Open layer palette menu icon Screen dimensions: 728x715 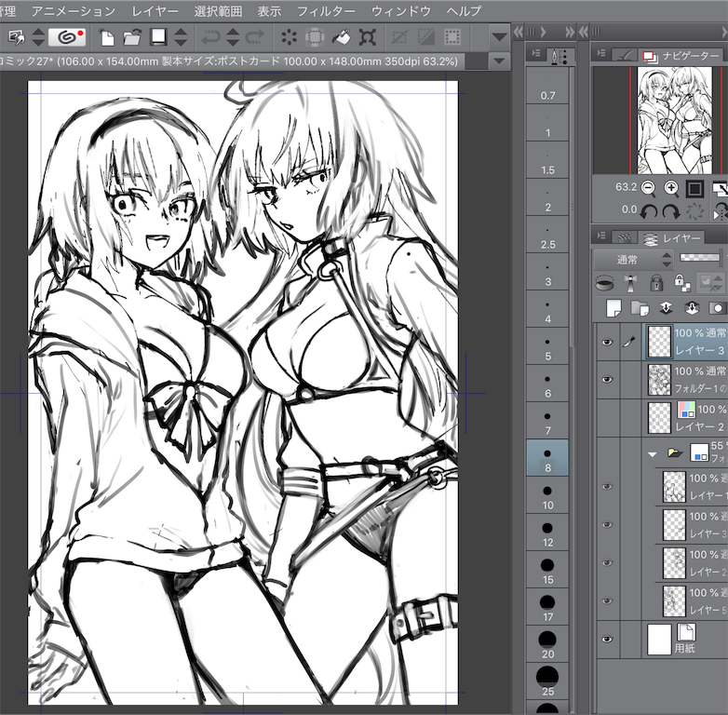pos(601,236)
